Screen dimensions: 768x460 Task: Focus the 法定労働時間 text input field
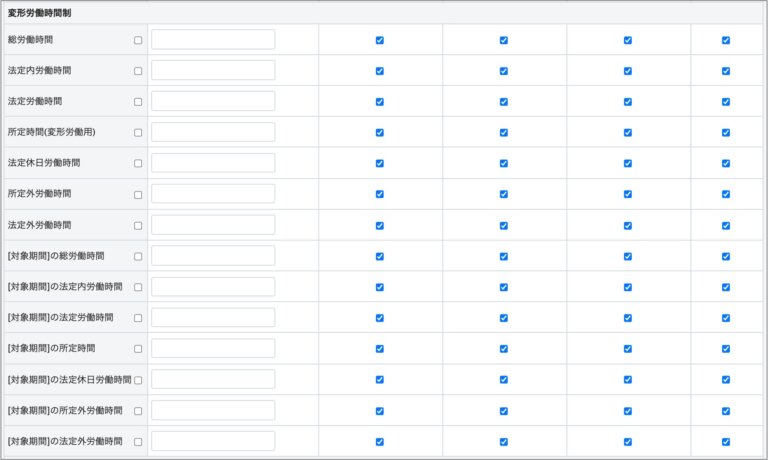[213, 102]
